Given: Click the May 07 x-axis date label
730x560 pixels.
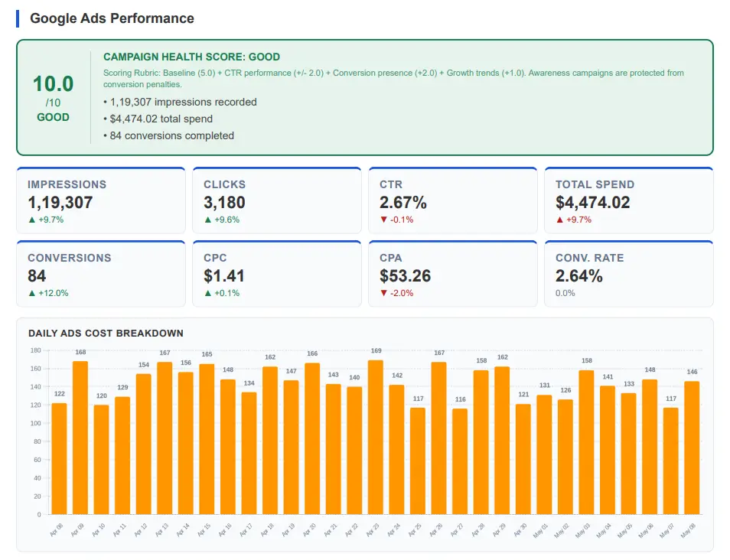Looking at the screenshot, I should pos(666,530).
